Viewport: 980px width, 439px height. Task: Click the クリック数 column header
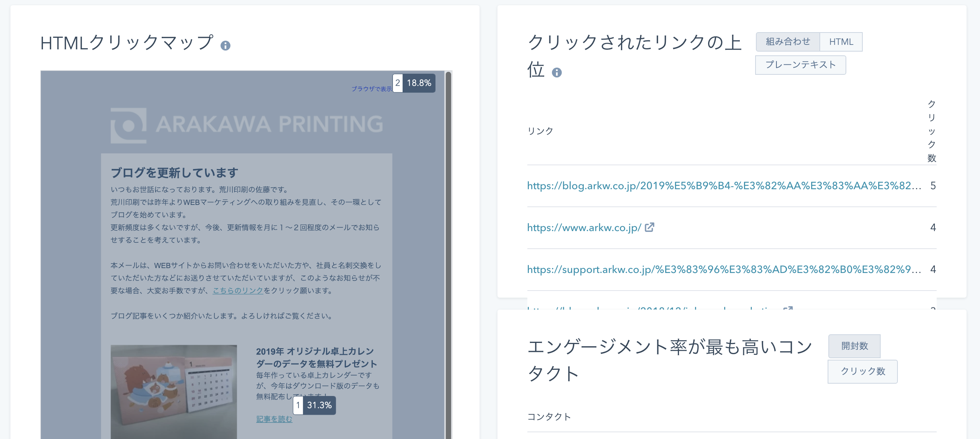pyautogui.click(x=931, y=131)
